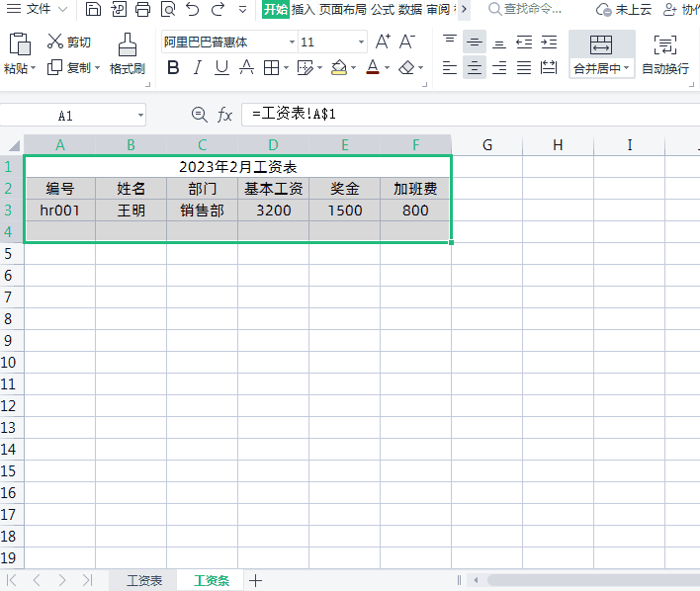Image resolution: width=700 pixels, height=591 pixels.
Task: Apply strikethrough-style text effect icon
Action: [x=246, y=67]
